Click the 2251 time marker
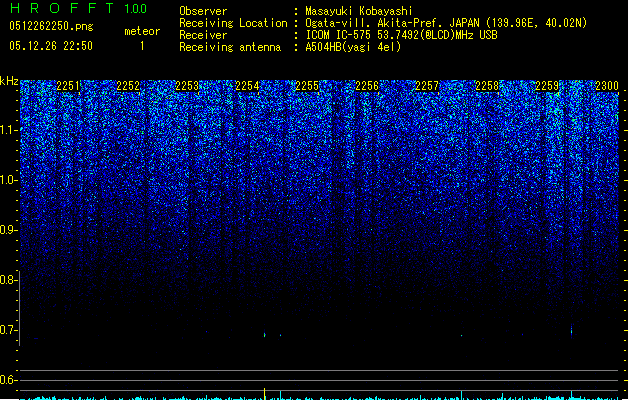629x400 pixels. (68, 86)
